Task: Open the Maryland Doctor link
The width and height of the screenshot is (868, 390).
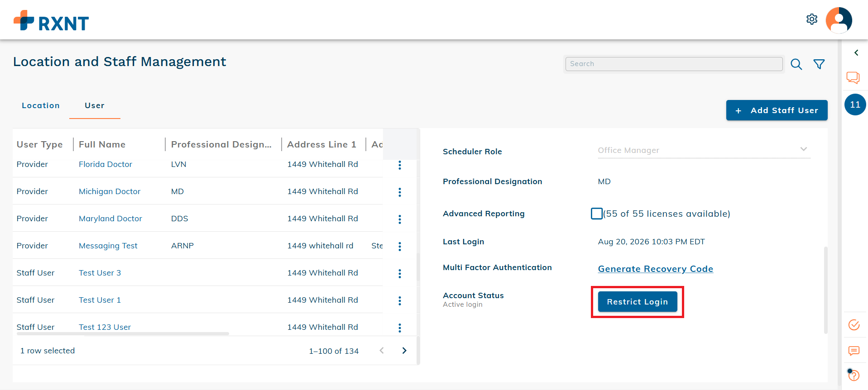Action: [110, 219]
